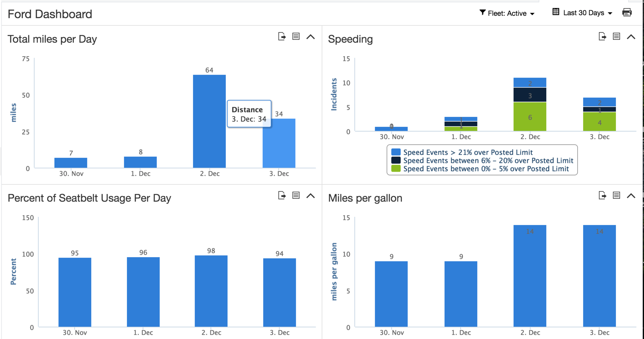This screenshot has height=339, width=644.
Task: Open the Fleet: Active filter dropdown
Action: click(507, 13)
